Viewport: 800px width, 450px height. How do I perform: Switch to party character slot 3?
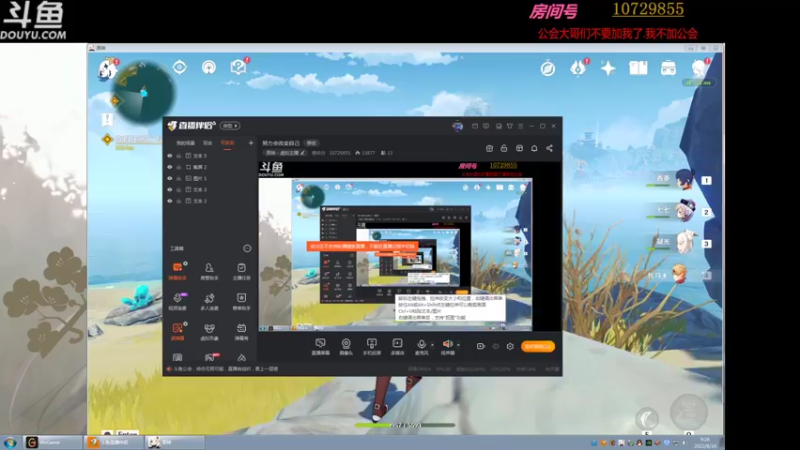[x=684, y=243]
